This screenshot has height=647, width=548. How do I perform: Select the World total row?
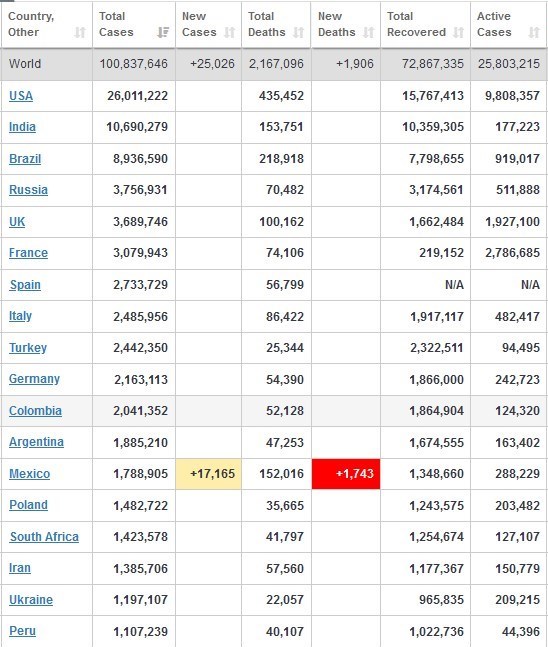pos(274,64)
